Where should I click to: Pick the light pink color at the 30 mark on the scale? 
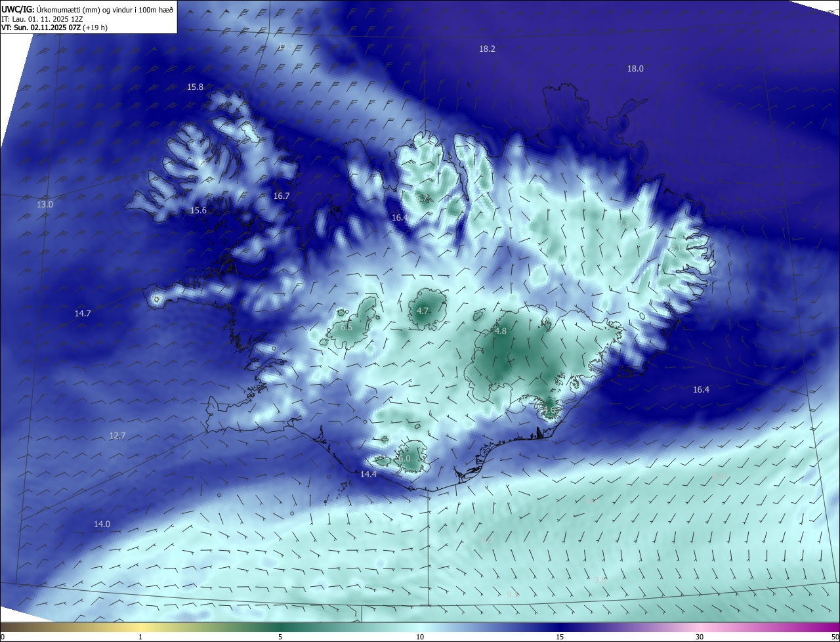pyautogui.click(x=700, y=628)
